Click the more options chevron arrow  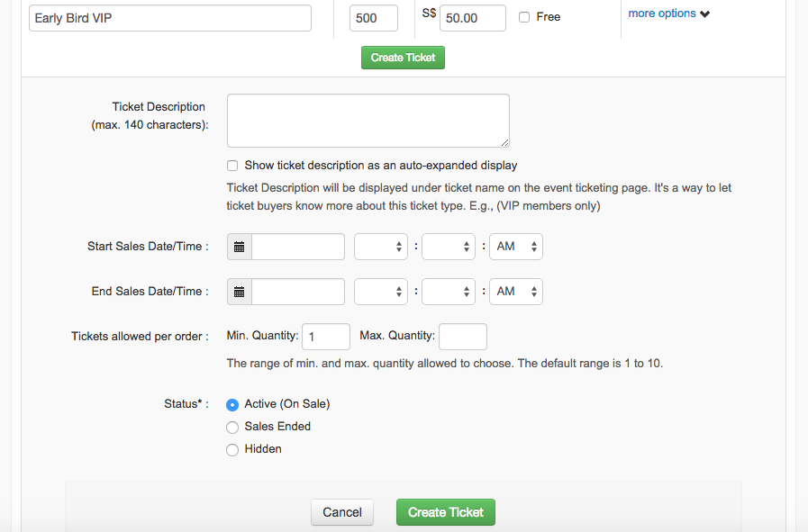[705, 14]
